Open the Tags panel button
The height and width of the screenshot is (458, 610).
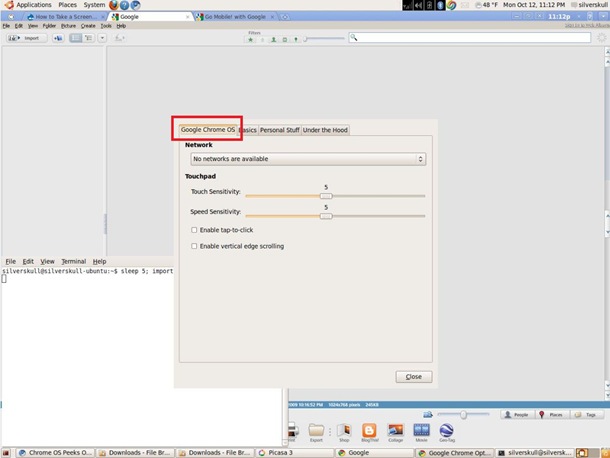(586, 414)
